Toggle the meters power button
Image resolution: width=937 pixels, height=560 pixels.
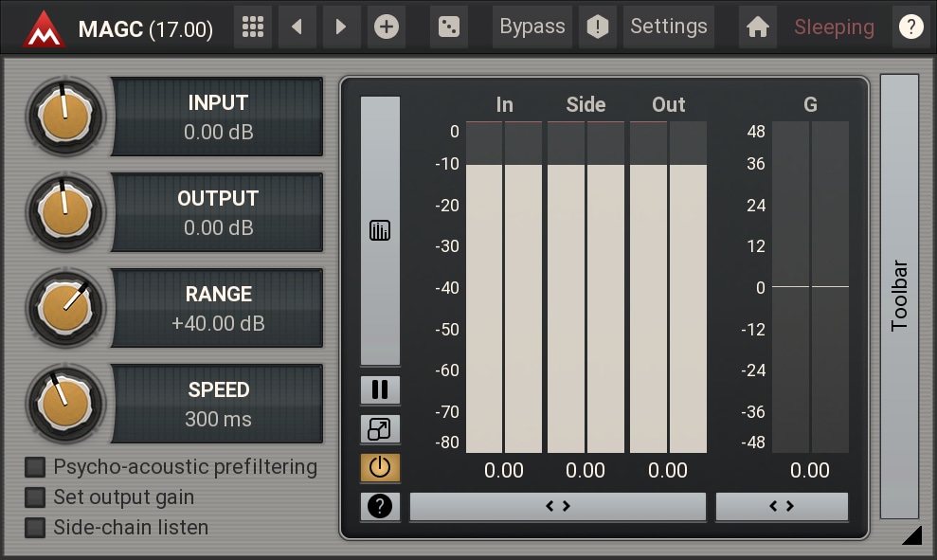coord(380,467)
